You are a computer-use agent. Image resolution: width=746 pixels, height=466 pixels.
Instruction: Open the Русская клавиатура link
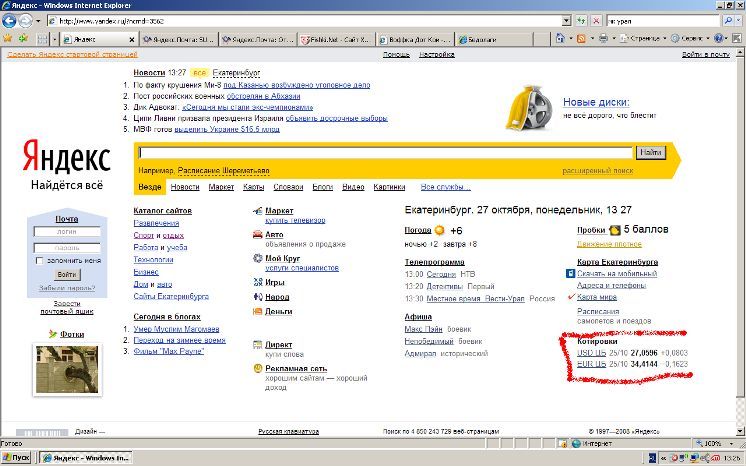pos(288,431)
